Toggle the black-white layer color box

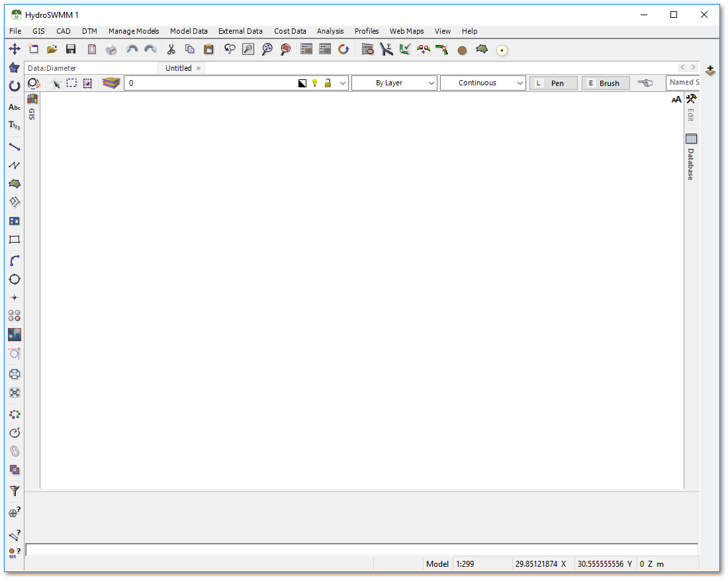pyautogui.click(x=302, y=83)
